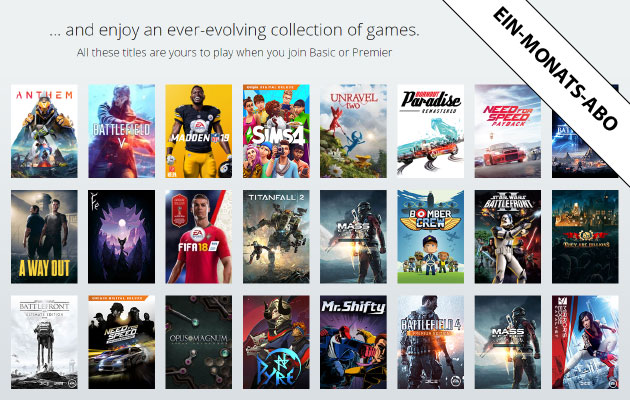Click the Mr. Shifty cover

coord(353,342)
